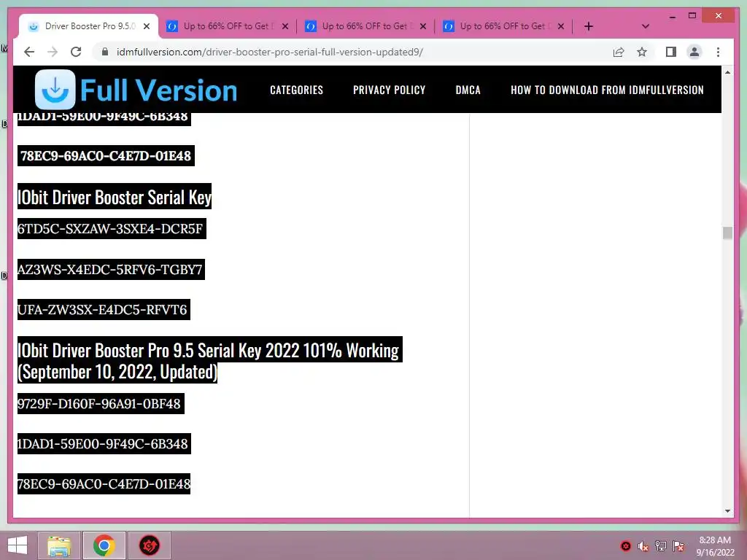The height and width of the screenshot is (560, 747).
Task: Reload the current page
Action: 76,52
